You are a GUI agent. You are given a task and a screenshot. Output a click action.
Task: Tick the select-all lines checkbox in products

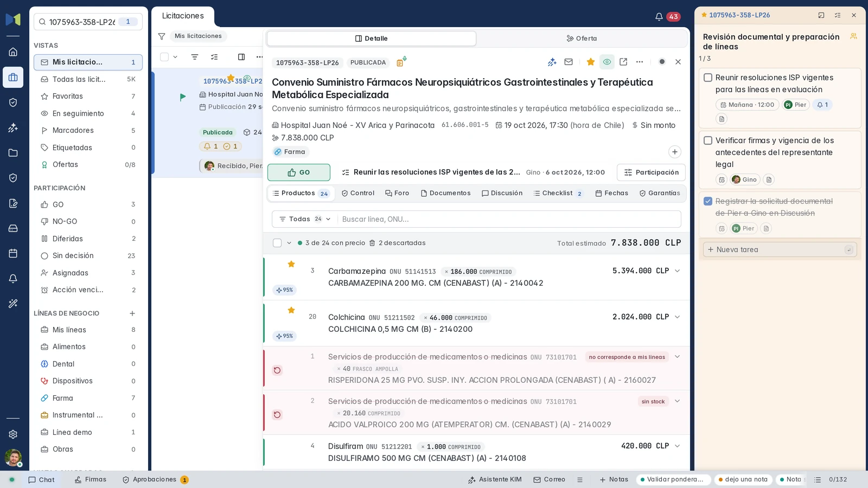pyautogui.click(x=277, y=243)
